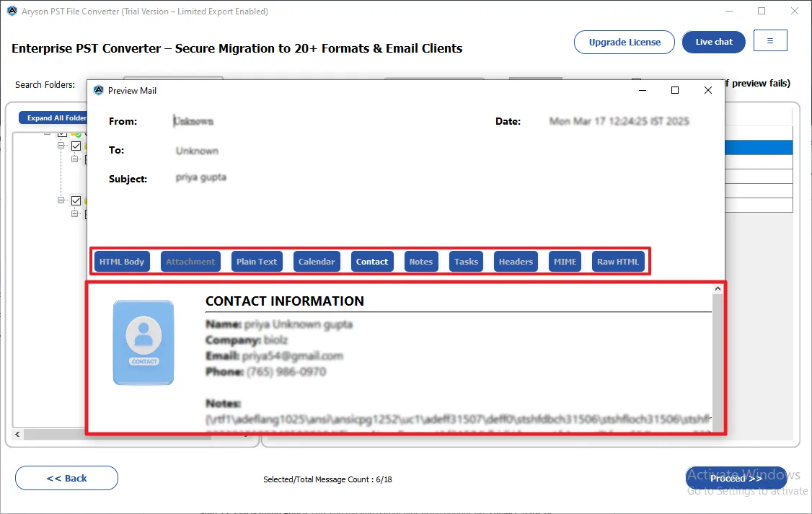Image resolution: width=812 pixels, height=514 pixels.
Task: Open the Contact tab
Action: click(372, 262)
